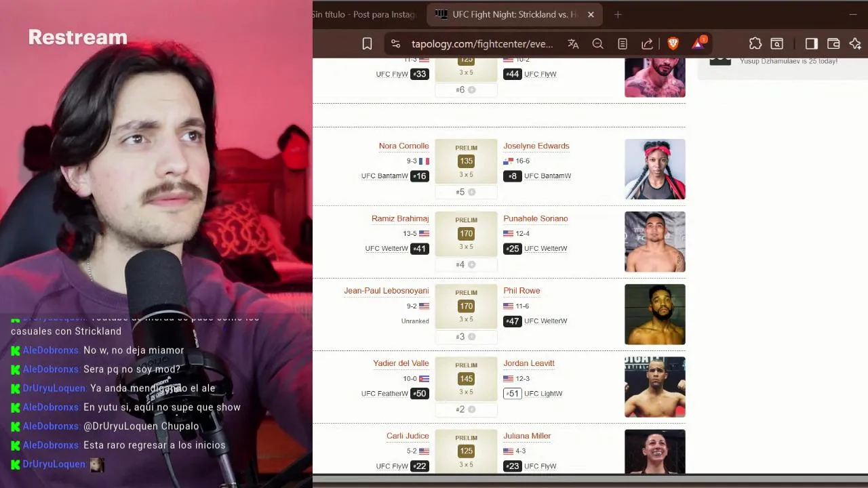This screenshot has width=868, height=488.
Task: Click 'Unranked' text under Jean-Paul Lebosnoyani
Action: tap(415, 321)
